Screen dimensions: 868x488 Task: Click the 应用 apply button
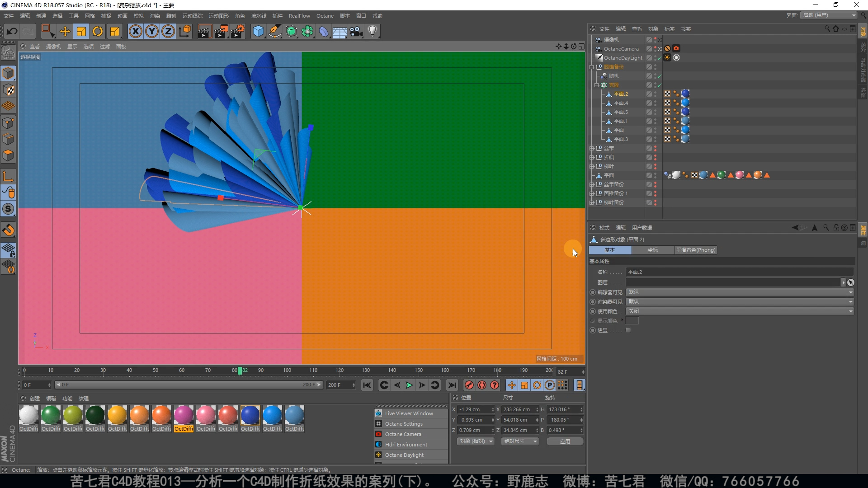coord(565,441)
